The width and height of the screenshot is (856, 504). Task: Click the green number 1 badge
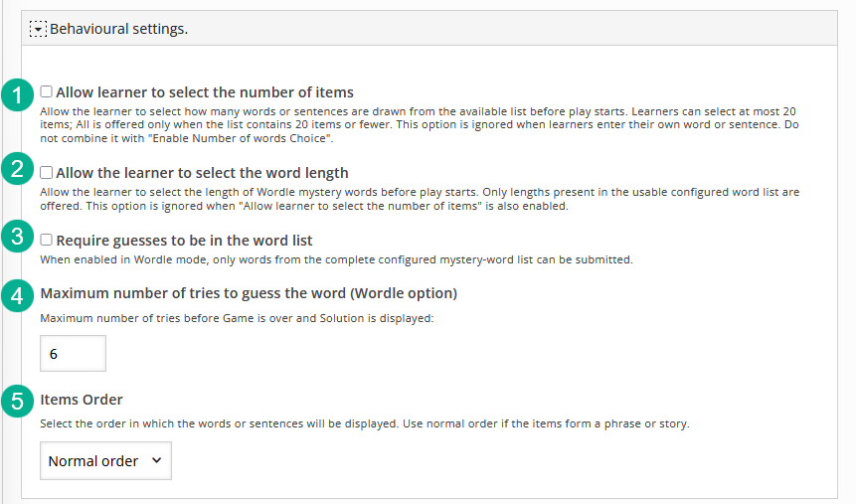[x=18, y=95]
